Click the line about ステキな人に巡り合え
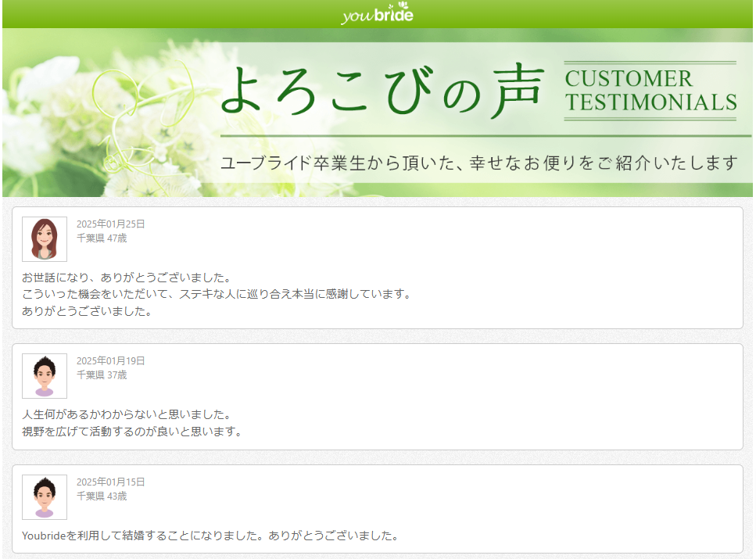Image resolution: width=756 pixels, height=559 pixels. [217, 294]
